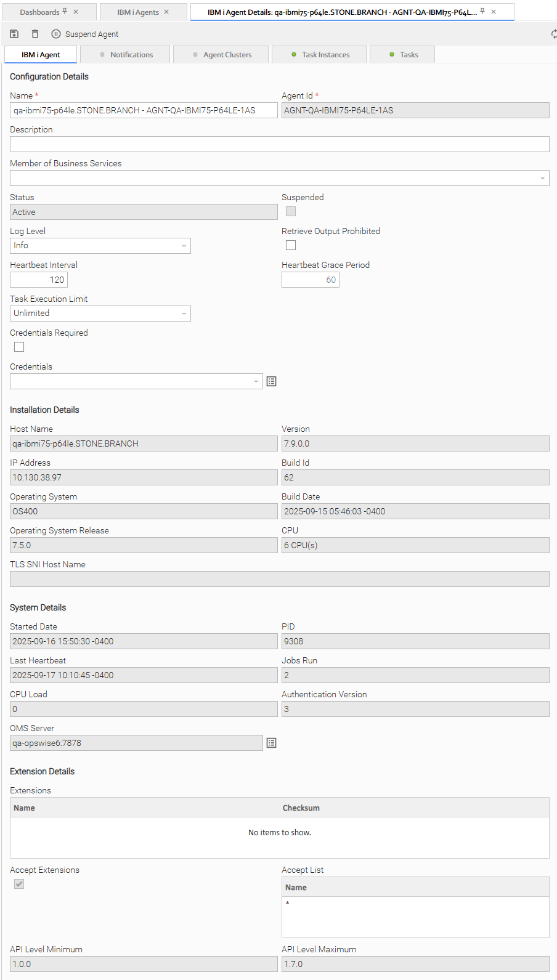This screenshot has height=980, width=557.
Task: Switch to the Notifications tab
Action: [x=131, y=55]
